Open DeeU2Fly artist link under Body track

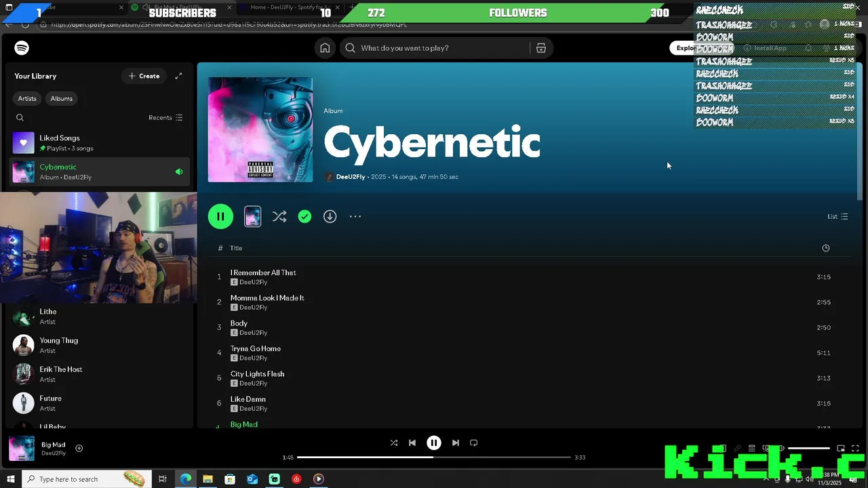click(x=254, y=333)
